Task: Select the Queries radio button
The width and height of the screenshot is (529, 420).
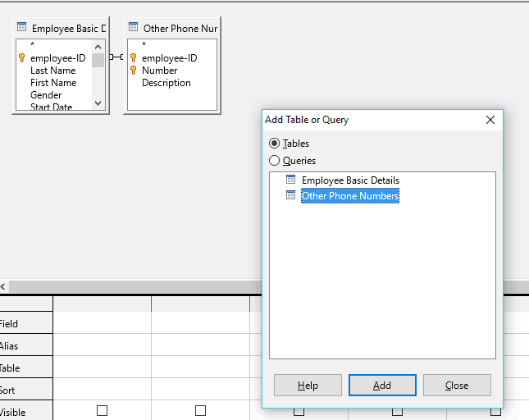Action: point(274,161)
